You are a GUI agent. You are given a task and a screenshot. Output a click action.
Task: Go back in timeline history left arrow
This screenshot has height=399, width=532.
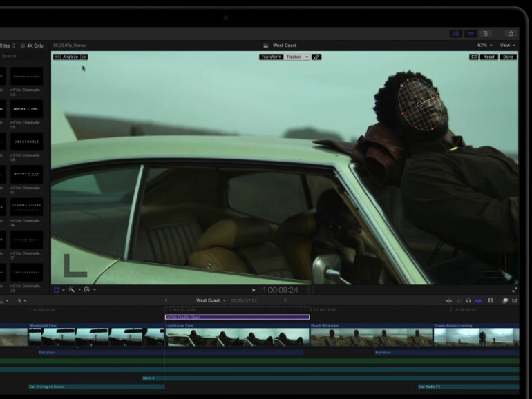[166, 300]
